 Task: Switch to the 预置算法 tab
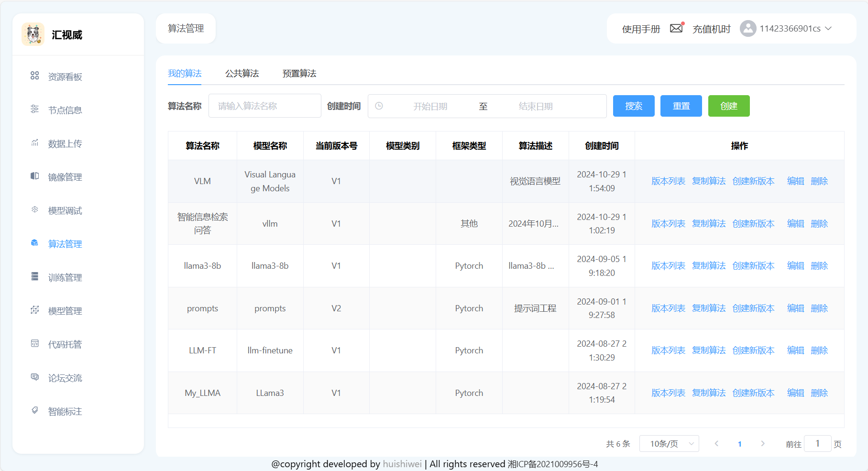tap(299, 74)
